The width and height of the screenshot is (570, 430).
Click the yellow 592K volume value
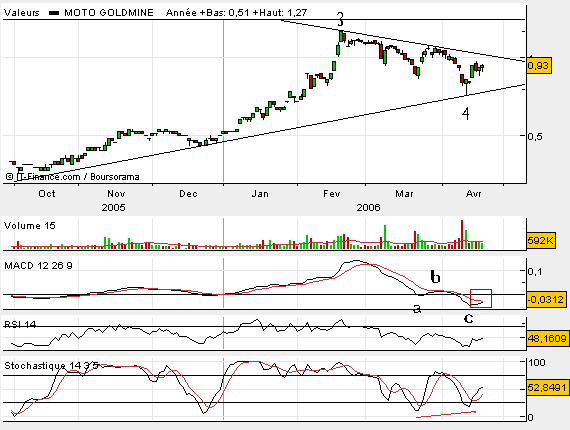541,240
